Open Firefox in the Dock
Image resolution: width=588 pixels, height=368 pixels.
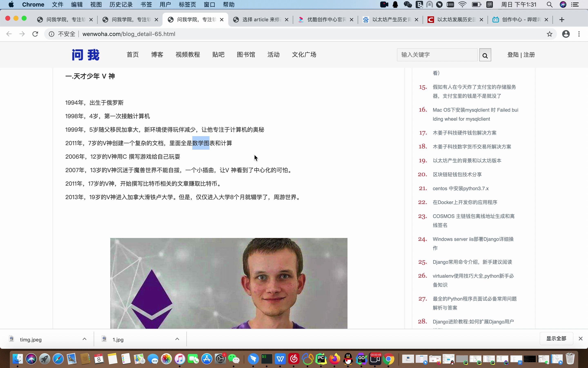point(335,359)
